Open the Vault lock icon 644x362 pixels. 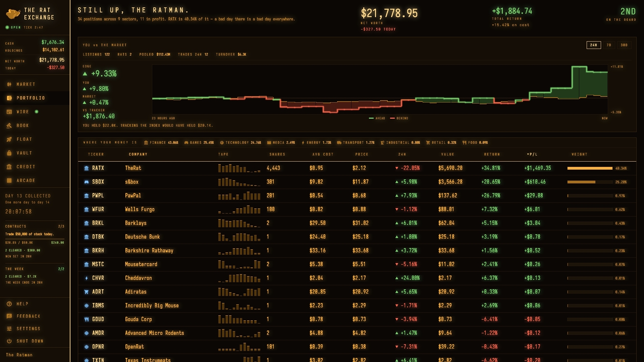coord(9,153)
